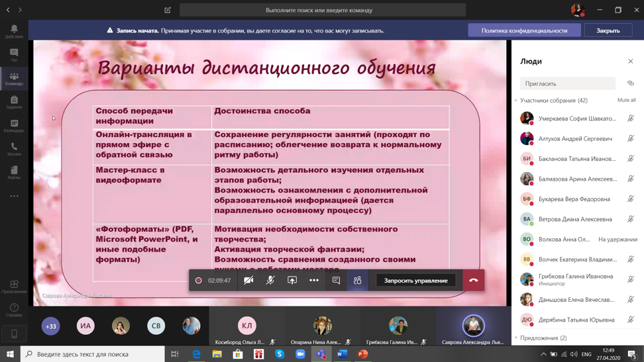Open Звонки in the left sidebar

click(14, 149)
